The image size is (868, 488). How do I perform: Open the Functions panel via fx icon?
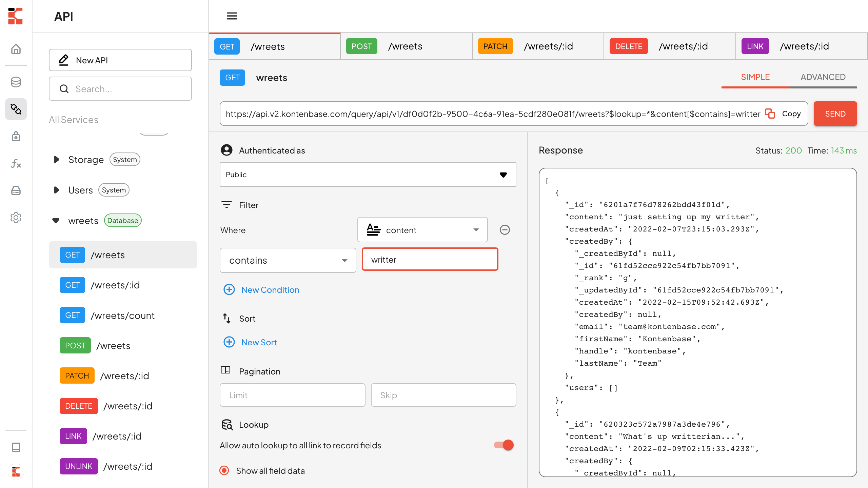point(16,164)
